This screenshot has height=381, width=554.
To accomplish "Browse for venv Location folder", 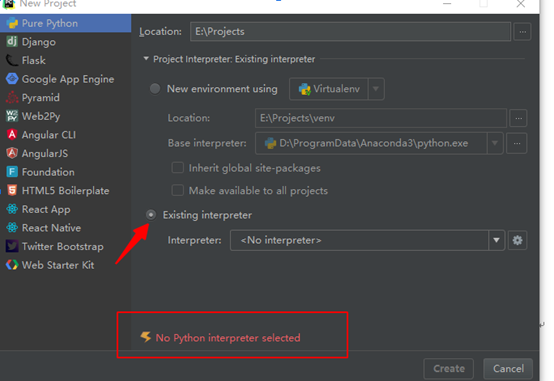I will point(518,118).
